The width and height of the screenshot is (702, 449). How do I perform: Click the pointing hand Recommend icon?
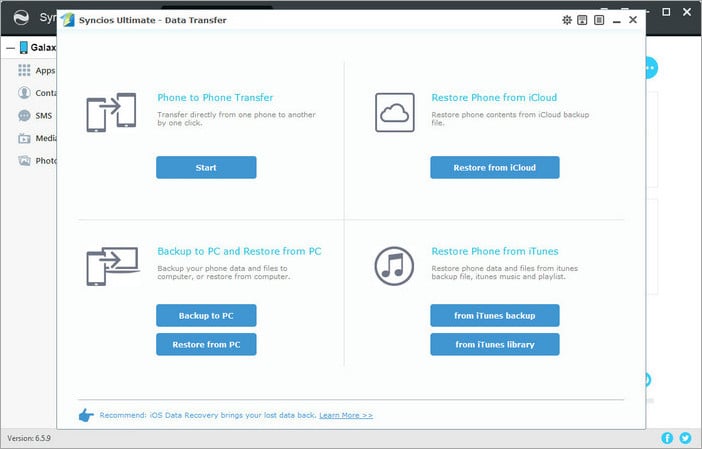pyautogui.click(x=86, y=415)
